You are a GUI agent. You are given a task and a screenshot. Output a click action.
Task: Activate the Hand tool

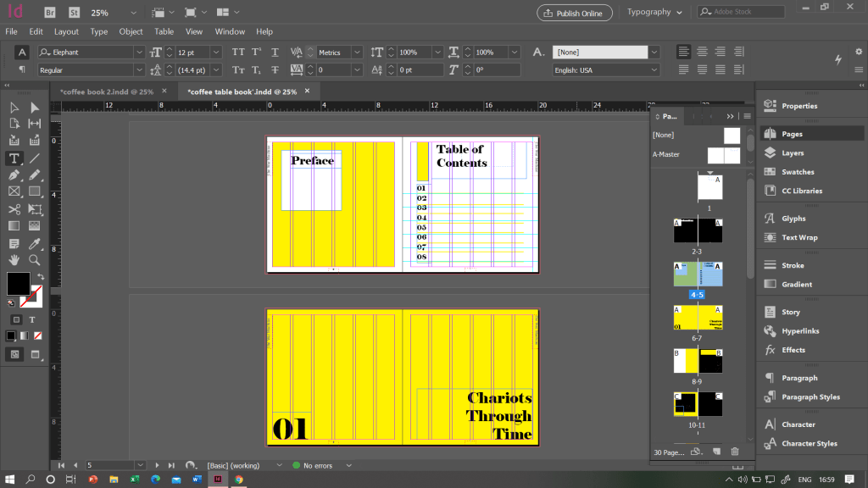(x=14, y=260)
